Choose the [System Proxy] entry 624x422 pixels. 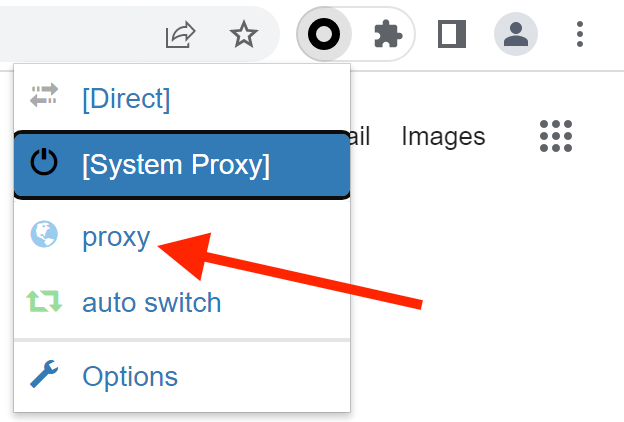point(176,164)
